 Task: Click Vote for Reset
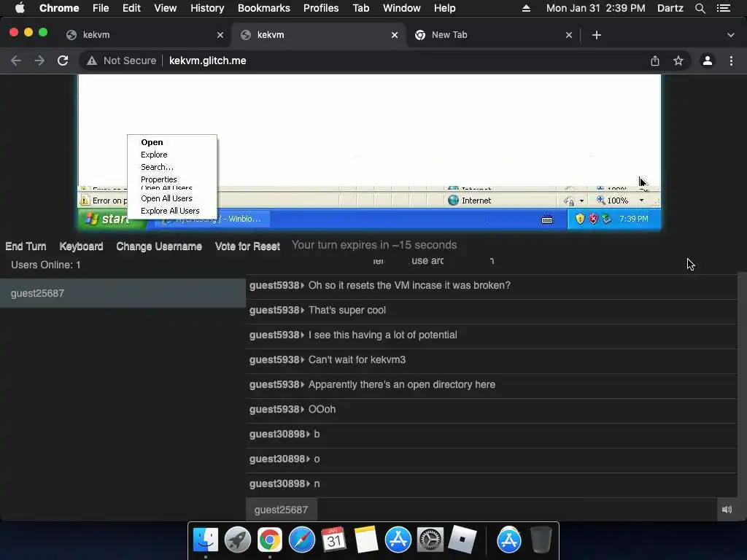(247, 246)
